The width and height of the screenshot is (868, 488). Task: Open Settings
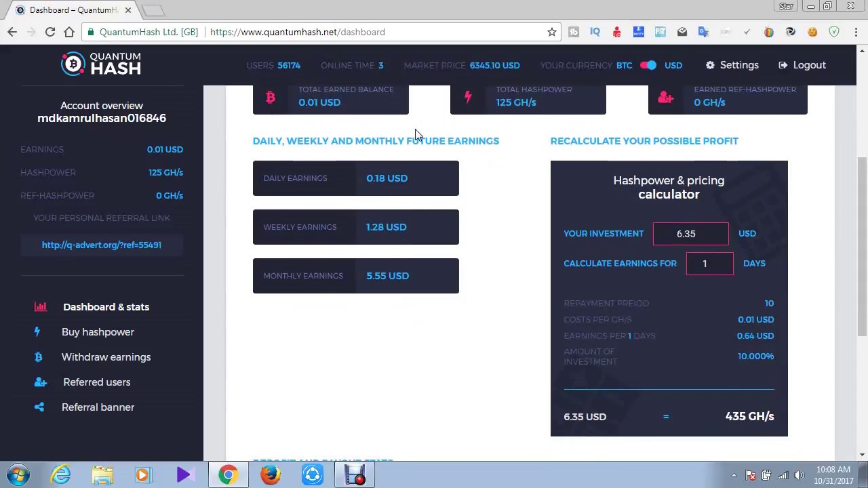732,65
